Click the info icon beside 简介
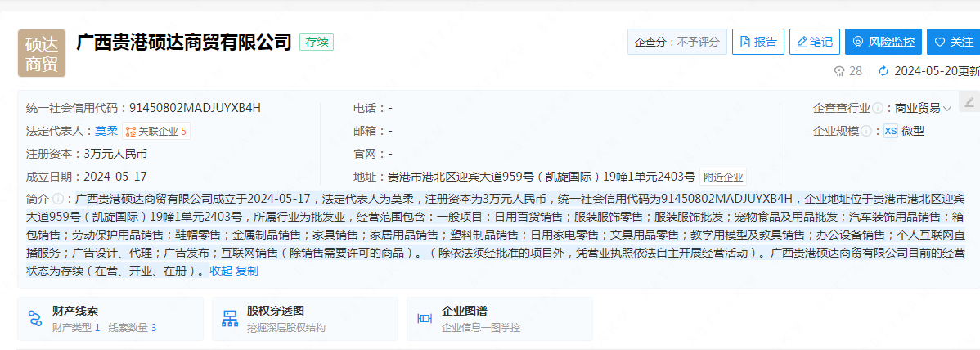The height and width of the screenshot is (350, 980). pos(58,200)
